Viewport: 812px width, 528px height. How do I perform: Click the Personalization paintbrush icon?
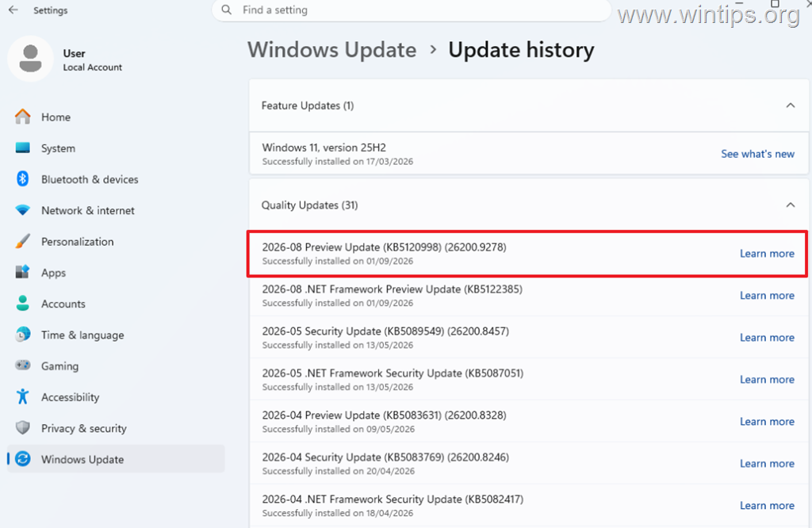[x=22, y=241]
